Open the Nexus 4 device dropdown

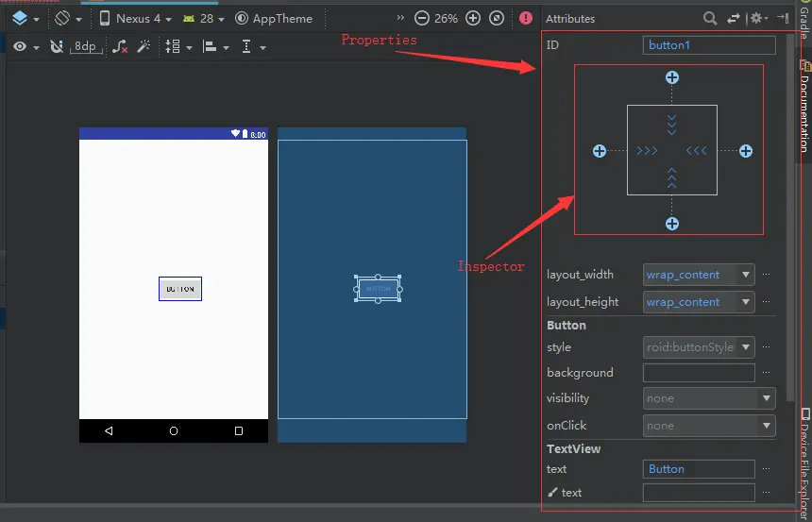(x=135, y=19)
